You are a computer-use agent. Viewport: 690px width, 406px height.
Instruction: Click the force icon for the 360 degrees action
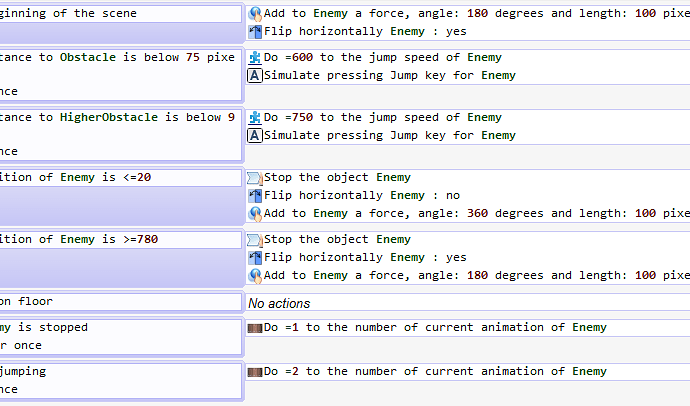tap(255, 213)
